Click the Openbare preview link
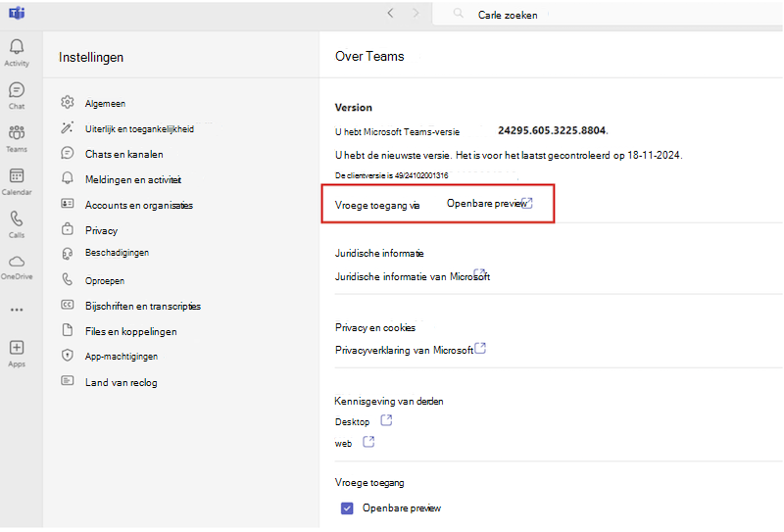The image size is (784, 532). tap(486, 204)
